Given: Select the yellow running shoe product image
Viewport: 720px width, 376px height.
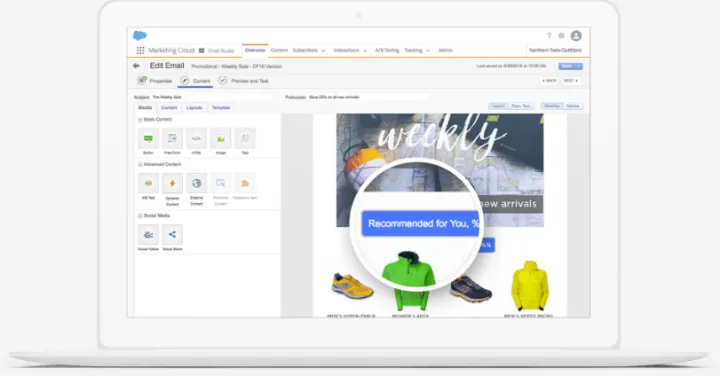Looking at the screenshot, I should pos(353,286).
